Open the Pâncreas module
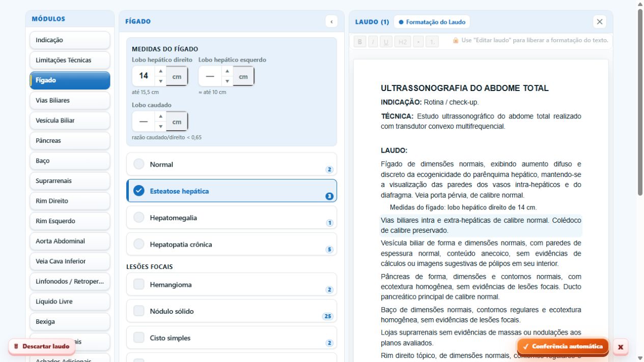Screen dimensions: 644x362 (70, 141)
